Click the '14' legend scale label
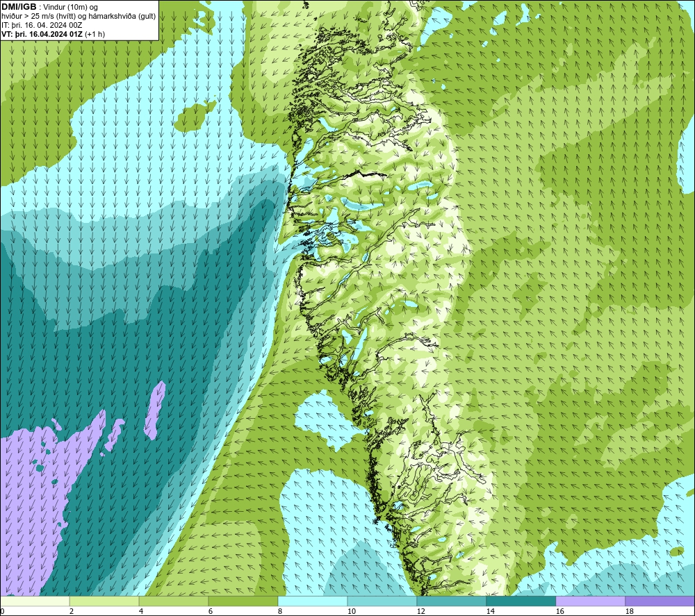This screenshot has height=616, width=695. (x=490, y=611)
